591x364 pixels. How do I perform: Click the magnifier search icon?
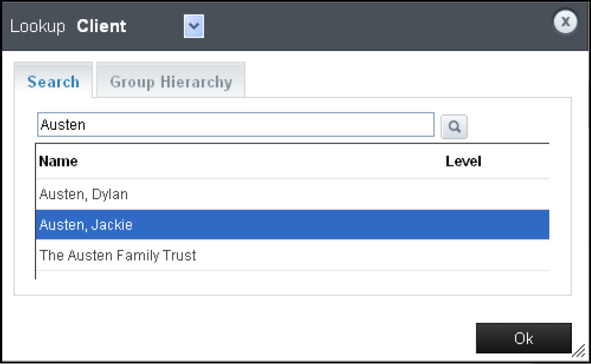[454, 127]
